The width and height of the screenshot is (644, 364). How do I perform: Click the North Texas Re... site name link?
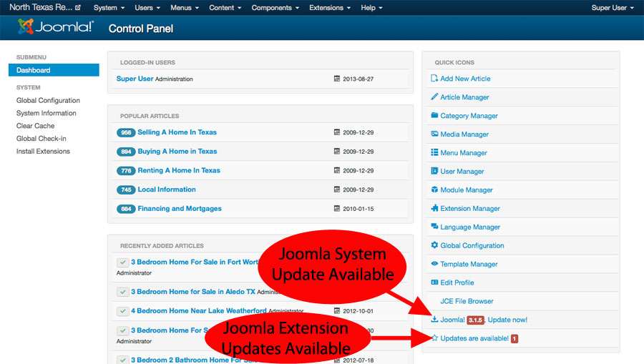point(41,7)
